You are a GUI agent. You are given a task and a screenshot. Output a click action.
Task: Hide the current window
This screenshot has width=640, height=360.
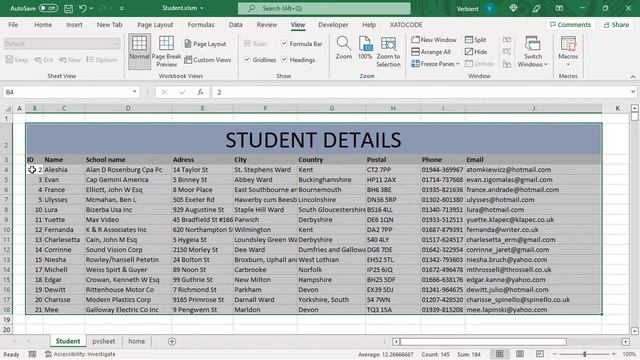tap(476, 52)
